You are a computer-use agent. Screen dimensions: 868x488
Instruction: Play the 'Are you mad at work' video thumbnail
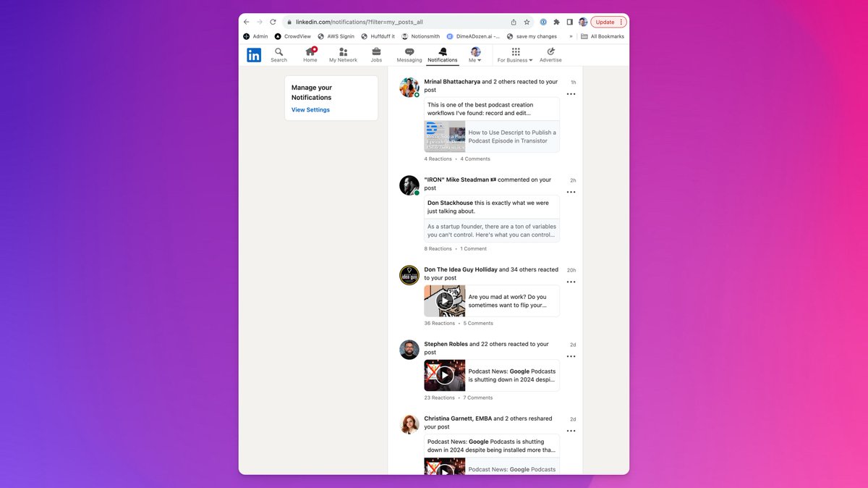445,300
